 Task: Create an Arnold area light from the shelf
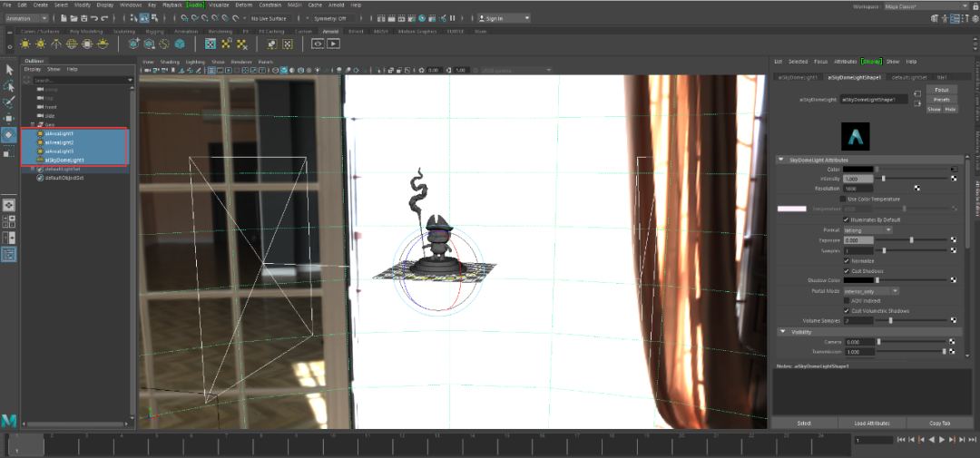(25, 44)
